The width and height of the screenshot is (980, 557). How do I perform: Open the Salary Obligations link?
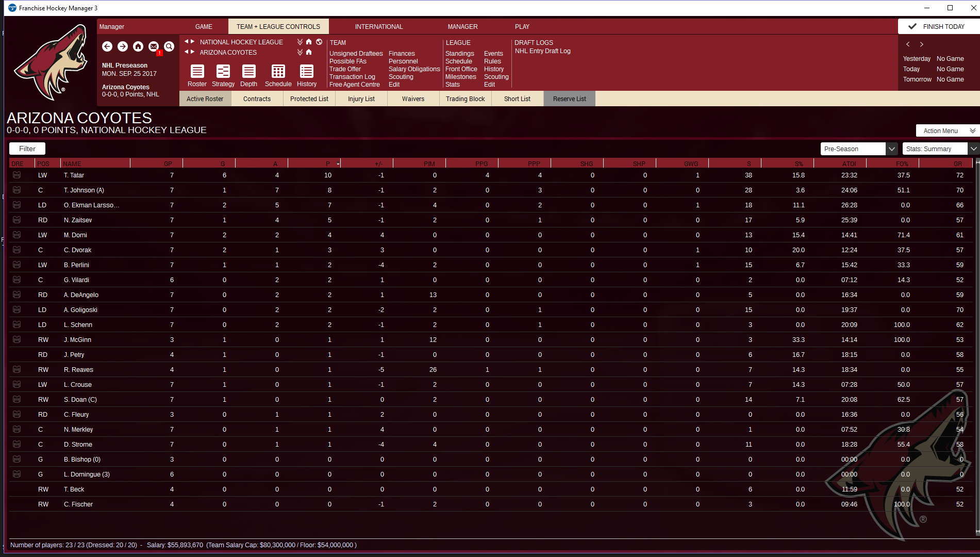[414, 69]
